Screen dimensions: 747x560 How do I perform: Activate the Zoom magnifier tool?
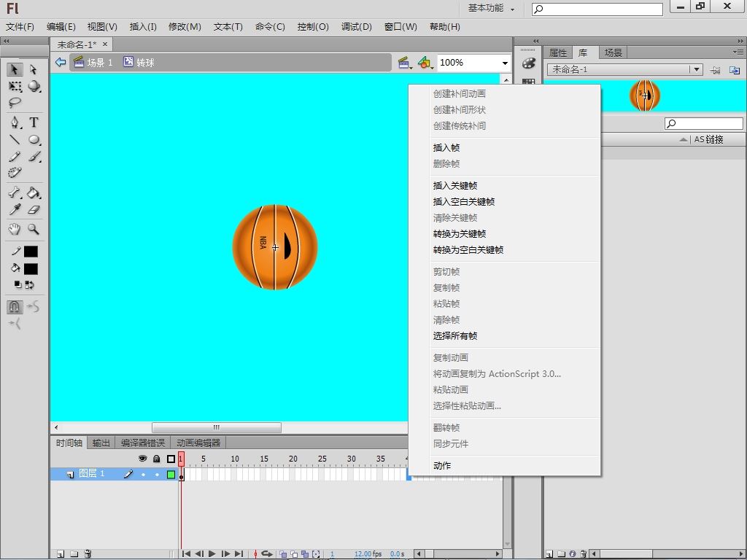34,229
